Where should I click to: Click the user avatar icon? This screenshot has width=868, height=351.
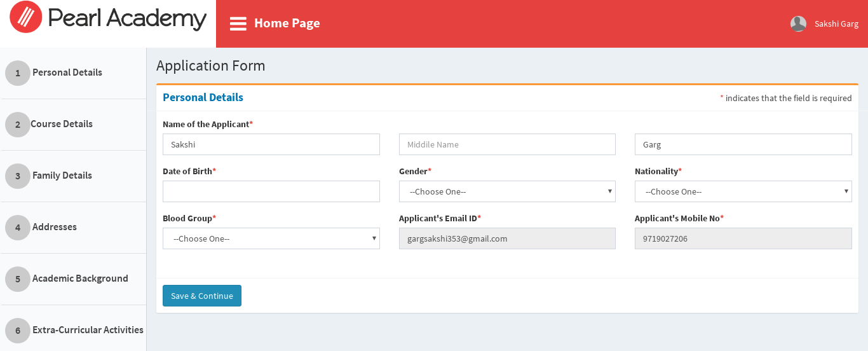(x=798, y=24)
